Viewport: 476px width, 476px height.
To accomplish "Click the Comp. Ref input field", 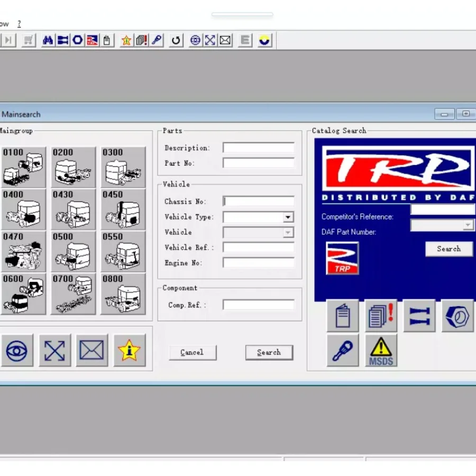I will [x=258, y=305].
